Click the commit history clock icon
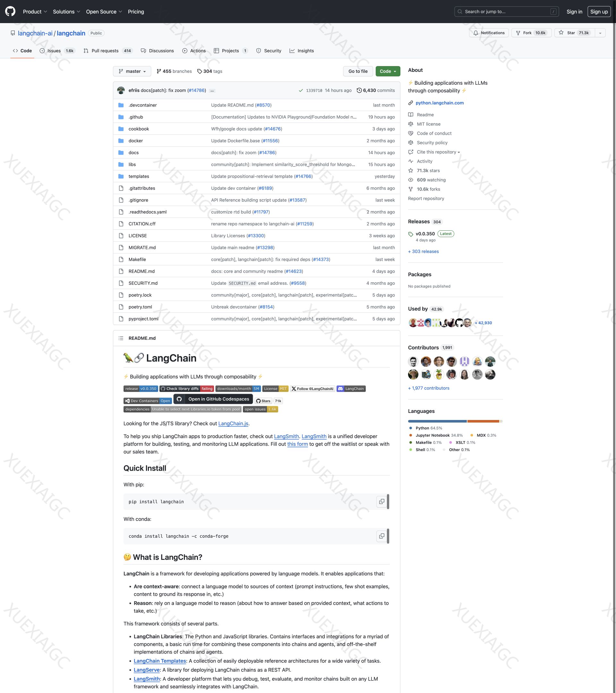 (359, 90)
